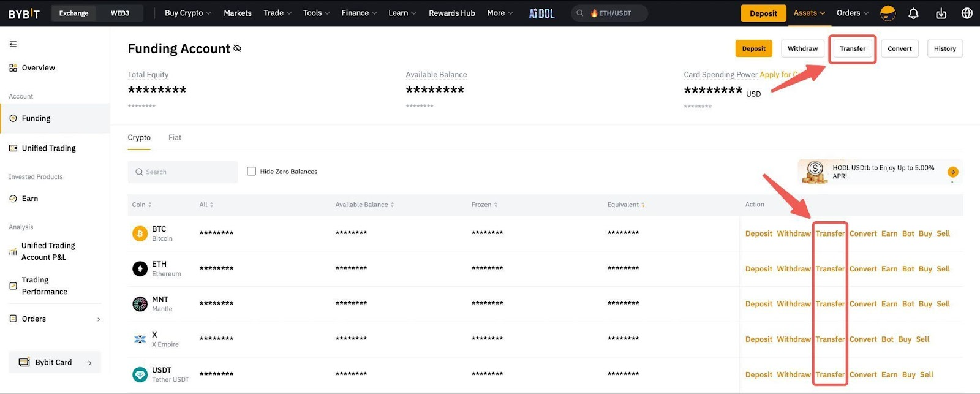This screenshot has height=394, width=980.
Task: Open the language globe icon
Action: (967, 13)
